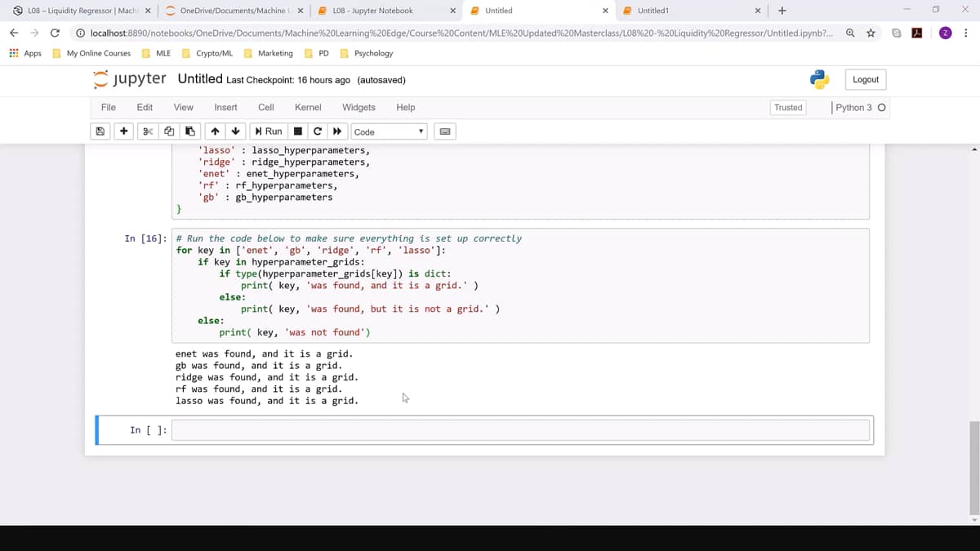The width and height of the screenshot is (980, 551).
Task: Open the PD bookmark folder
Action: (316, 53)
